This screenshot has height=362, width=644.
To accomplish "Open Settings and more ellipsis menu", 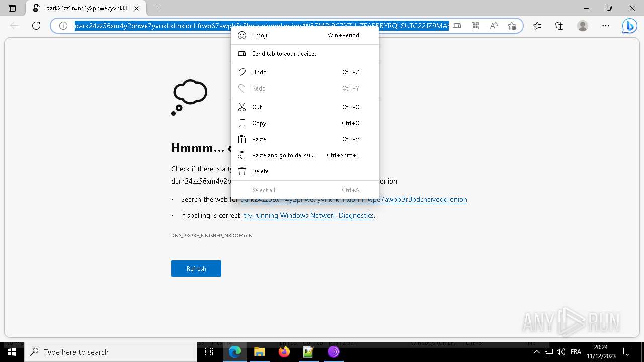I will (x=606, y=26).
